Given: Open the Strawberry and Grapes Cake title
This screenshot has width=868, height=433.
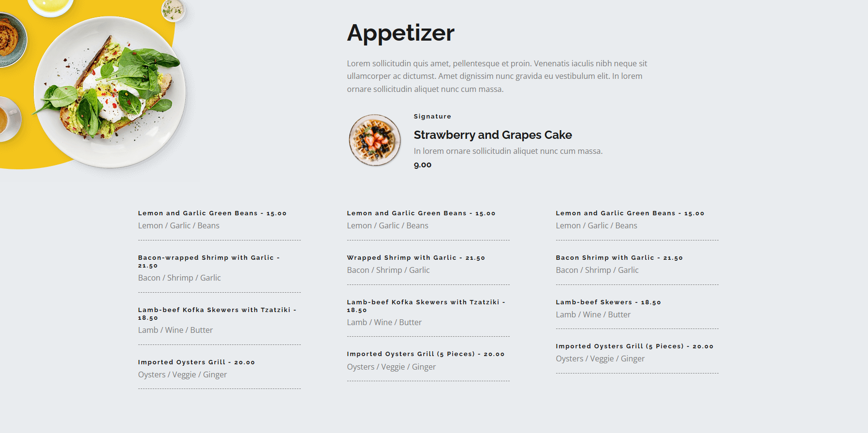Looking at the screenshot, I should tap(492, 135).
